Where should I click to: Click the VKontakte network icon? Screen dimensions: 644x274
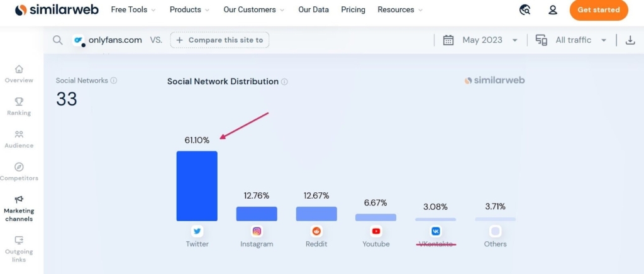(436, 231)
